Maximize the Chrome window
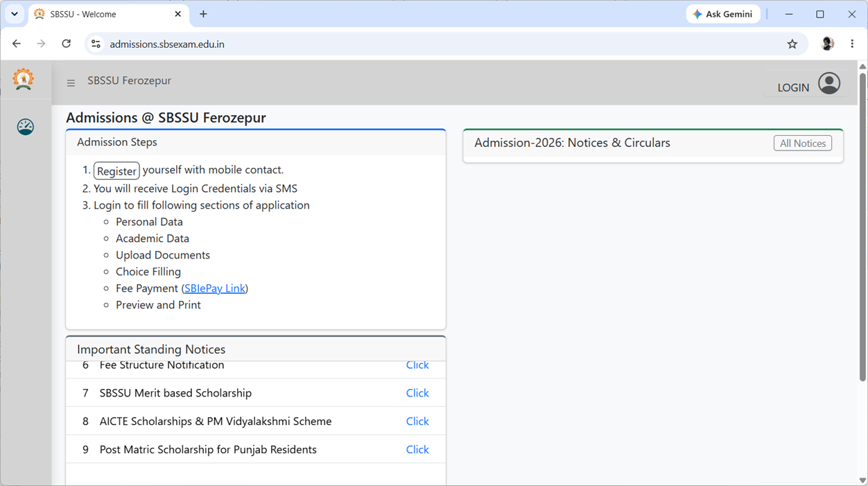868x486 pixels. pyautogui.click(x=820, y=14)
